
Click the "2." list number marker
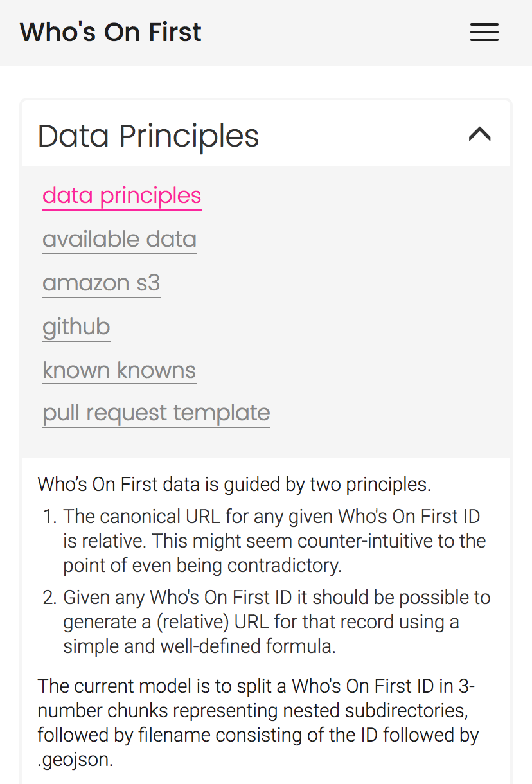coord(49,598)
